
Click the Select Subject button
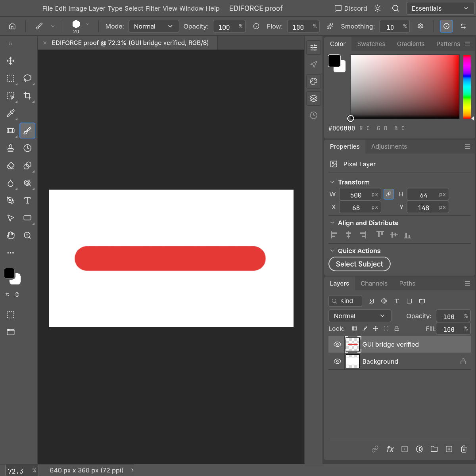coord(359,264)
